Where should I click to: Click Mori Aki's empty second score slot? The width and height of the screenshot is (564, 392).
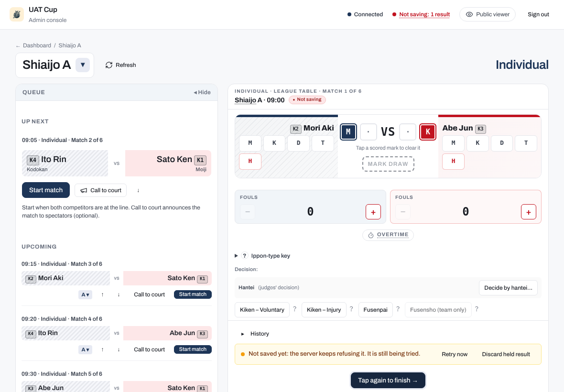click(x=369, y=131)
